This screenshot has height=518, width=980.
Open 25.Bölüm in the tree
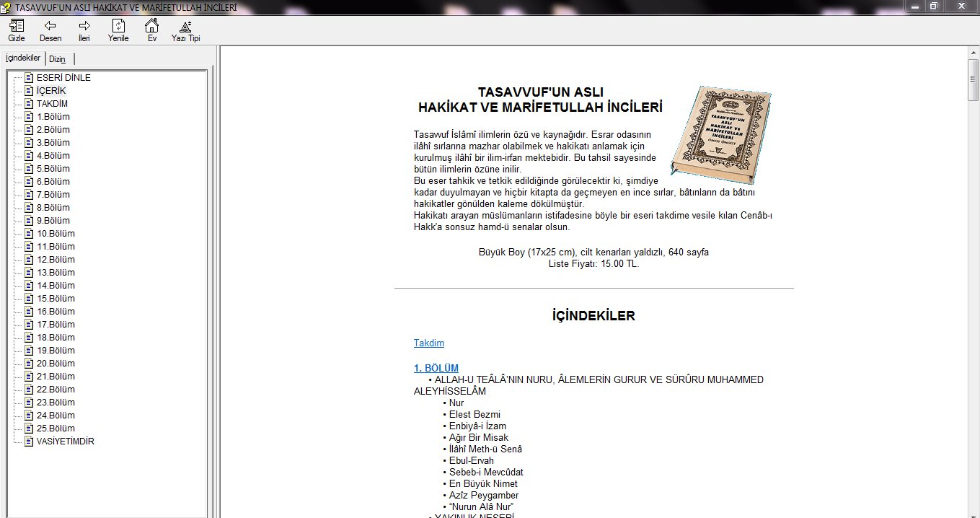(56, 429)
